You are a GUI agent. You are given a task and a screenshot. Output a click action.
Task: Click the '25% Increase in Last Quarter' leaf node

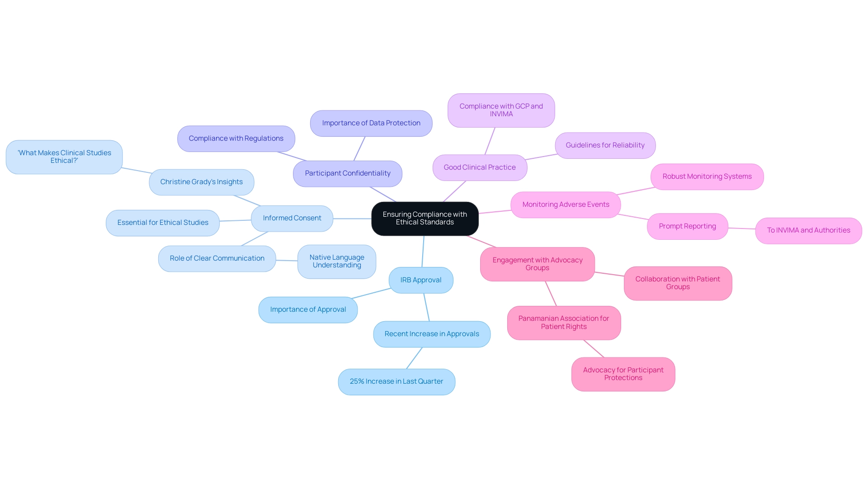click(396, 381)
